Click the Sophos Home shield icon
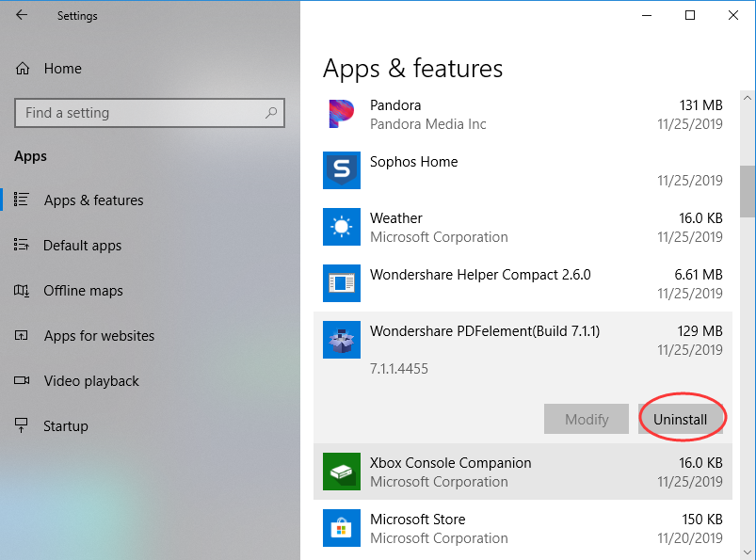The height and width of the screenshot is (560, 756). click(342, 170)
